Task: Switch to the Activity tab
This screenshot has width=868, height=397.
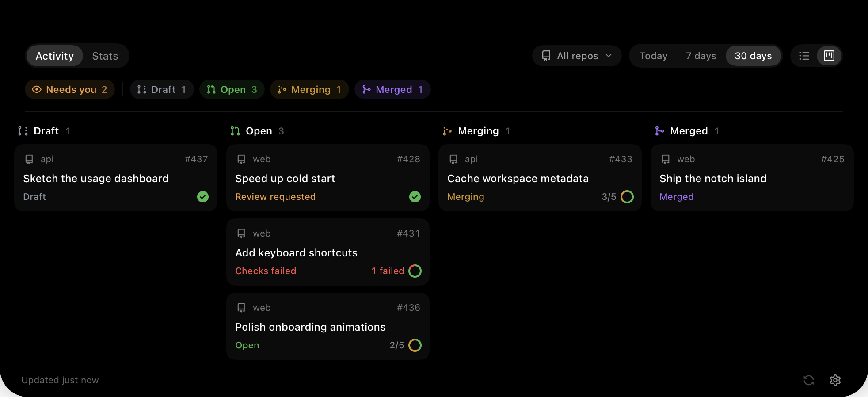Action: 55,56
